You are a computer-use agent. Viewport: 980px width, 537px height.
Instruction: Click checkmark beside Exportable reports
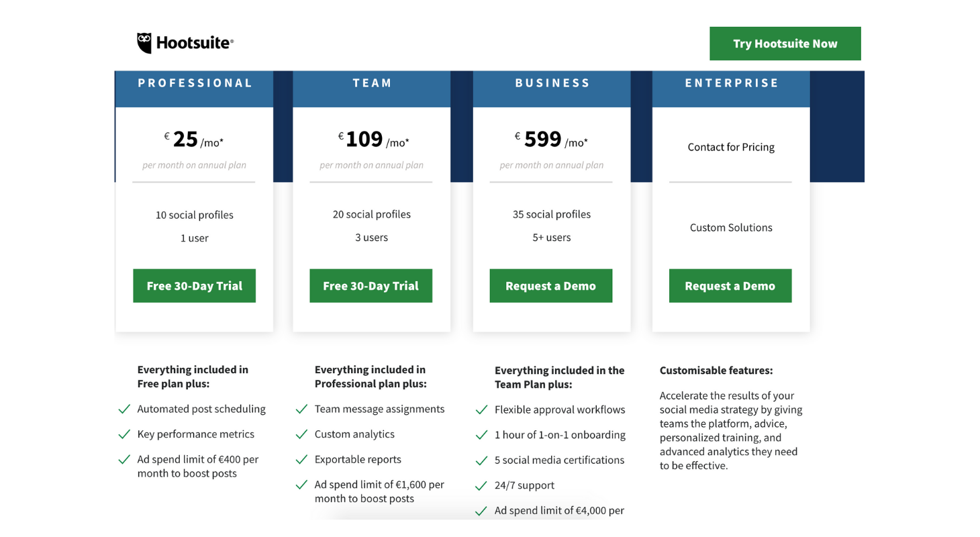[x=301, y=460]
